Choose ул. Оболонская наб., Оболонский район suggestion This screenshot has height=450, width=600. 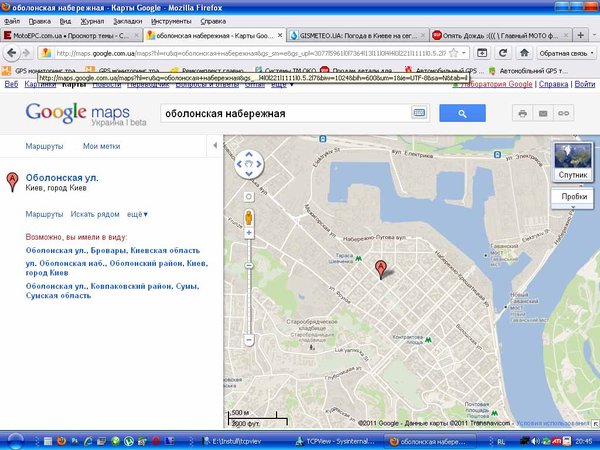[x=117, y=268]
